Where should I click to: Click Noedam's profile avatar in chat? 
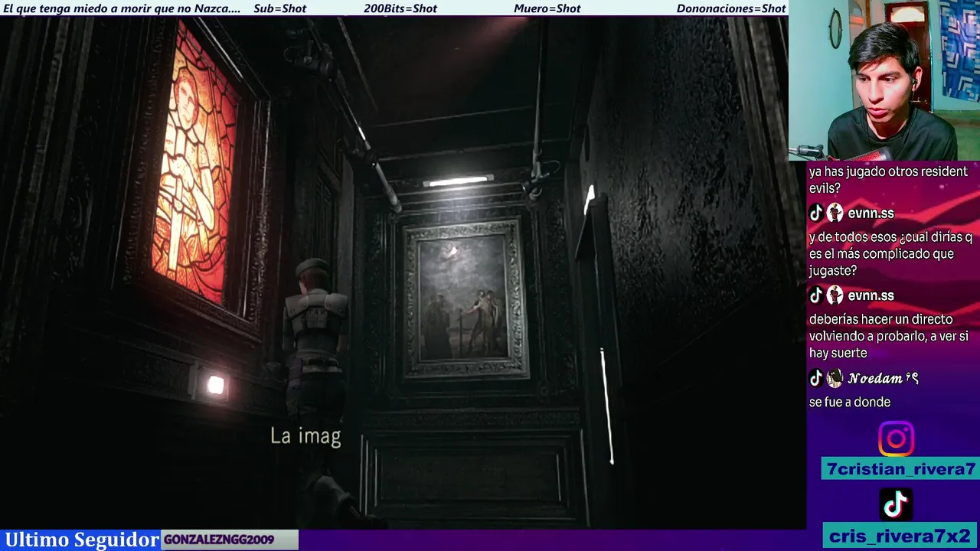click(x=835, y=377)
